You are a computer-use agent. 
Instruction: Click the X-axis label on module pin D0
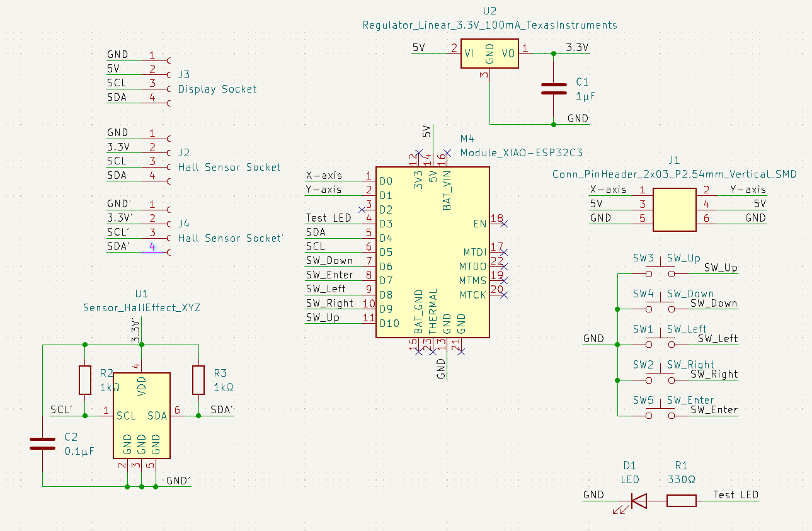(324, 176)
